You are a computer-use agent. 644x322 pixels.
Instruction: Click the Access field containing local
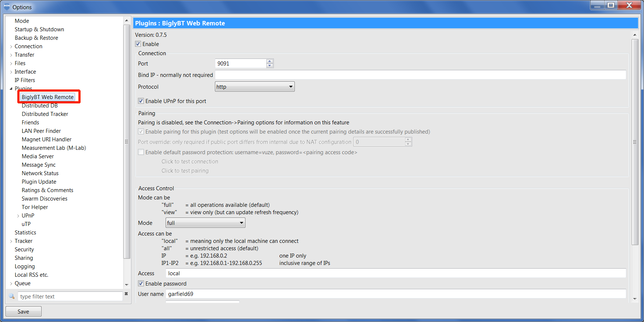click(396, 273)
